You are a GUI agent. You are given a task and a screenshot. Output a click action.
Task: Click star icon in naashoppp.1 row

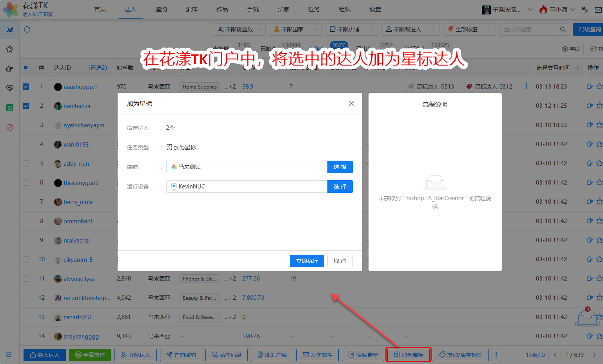599,87
